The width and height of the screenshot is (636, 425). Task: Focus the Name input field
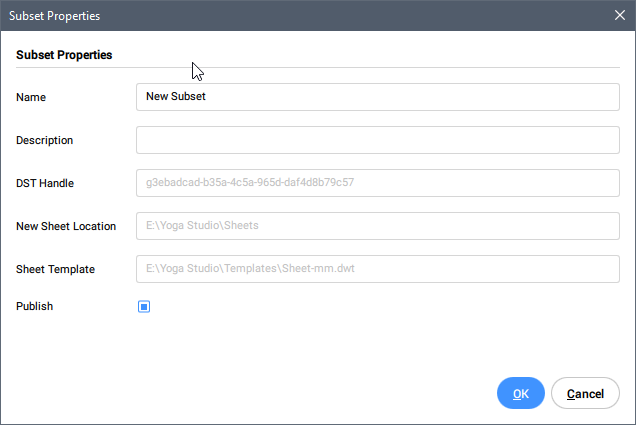(x=377, y=97)
